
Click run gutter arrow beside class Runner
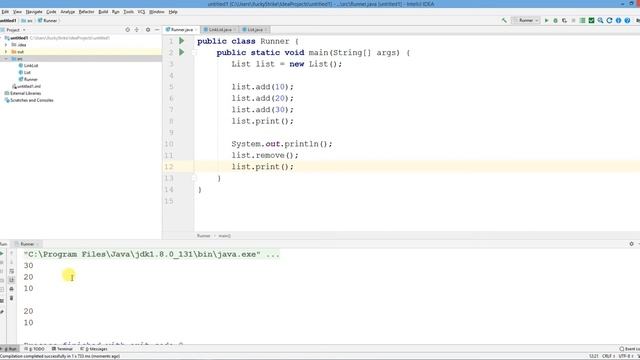[x=182, y=41]
